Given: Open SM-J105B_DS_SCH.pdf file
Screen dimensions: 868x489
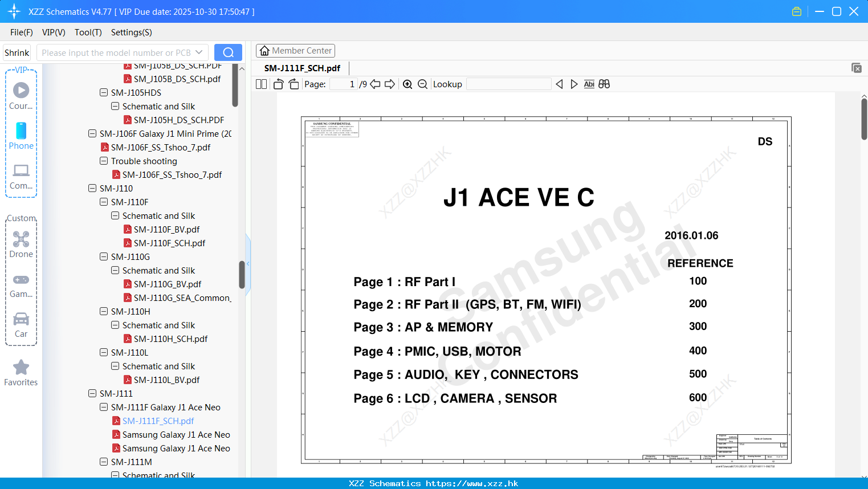Looking at the screenshot, I should click(177, 79).
